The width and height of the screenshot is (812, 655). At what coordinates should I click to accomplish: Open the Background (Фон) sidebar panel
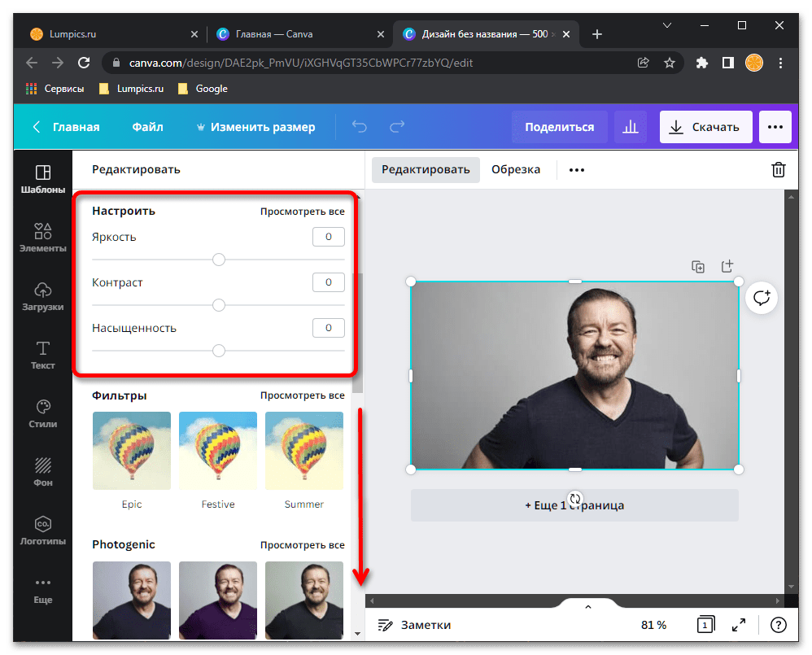[x=43, y=472]
